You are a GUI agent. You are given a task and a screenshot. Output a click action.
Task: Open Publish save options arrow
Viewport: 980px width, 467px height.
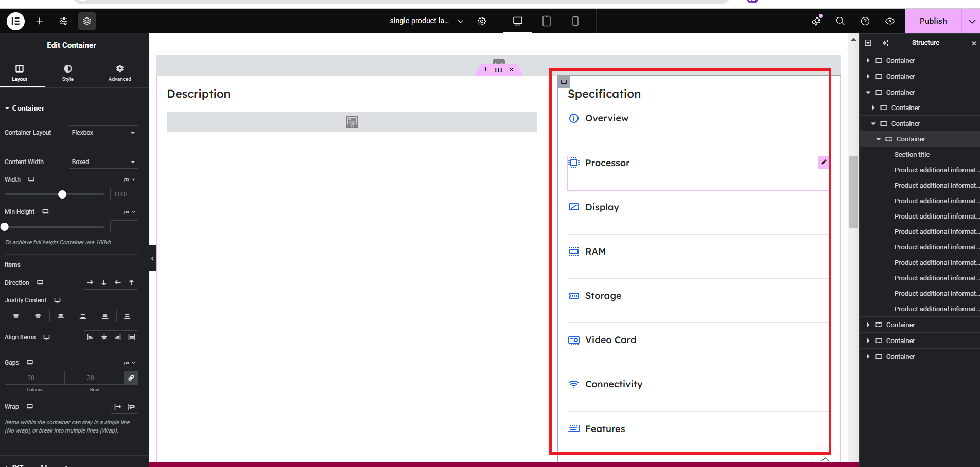point(971,21)
